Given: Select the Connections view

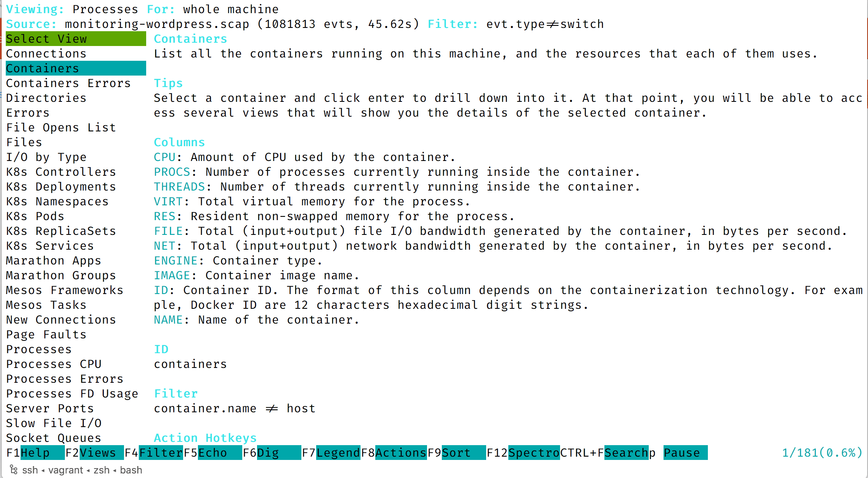Looking at the screenshot, I should coord(46,54).
